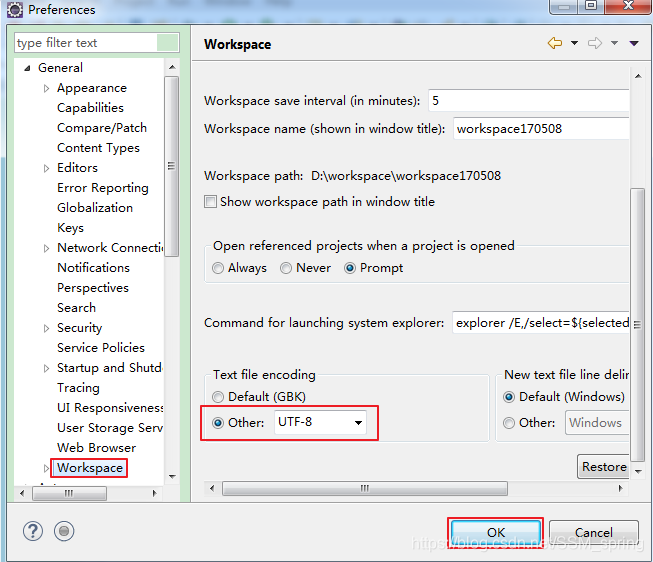Open Perspectives preferences

point(93,288)
